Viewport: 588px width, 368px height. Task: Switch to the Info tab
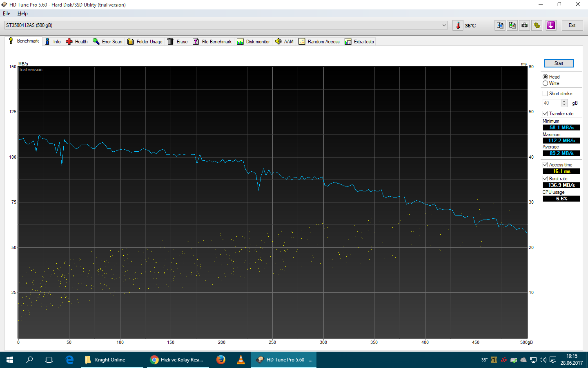pos(53,42)
